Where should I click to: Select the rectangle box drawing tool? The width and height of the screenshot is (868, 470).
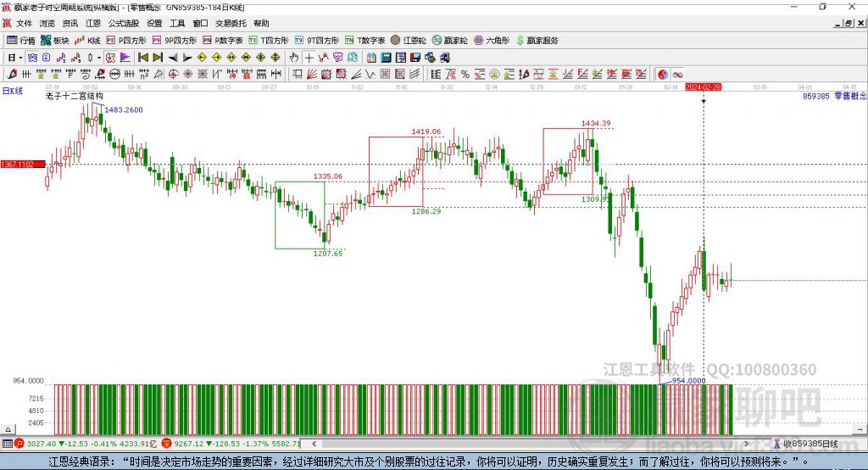point(297,74)
